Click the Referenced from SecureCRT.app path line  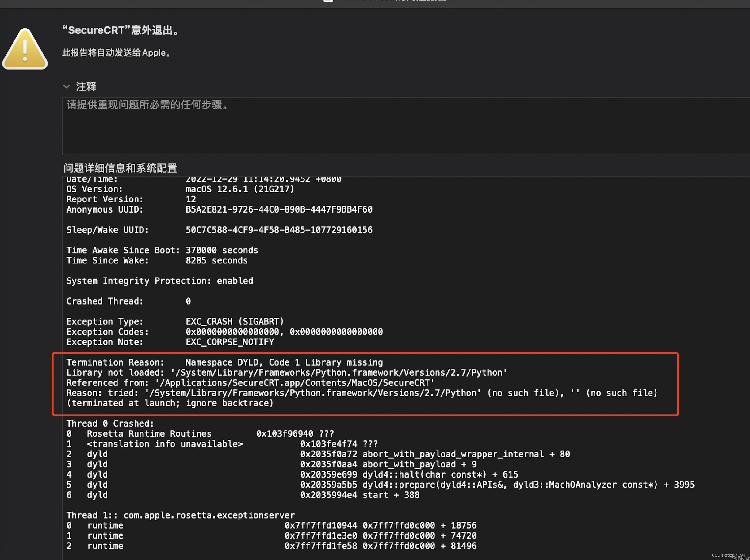click(x=251, y=383)
